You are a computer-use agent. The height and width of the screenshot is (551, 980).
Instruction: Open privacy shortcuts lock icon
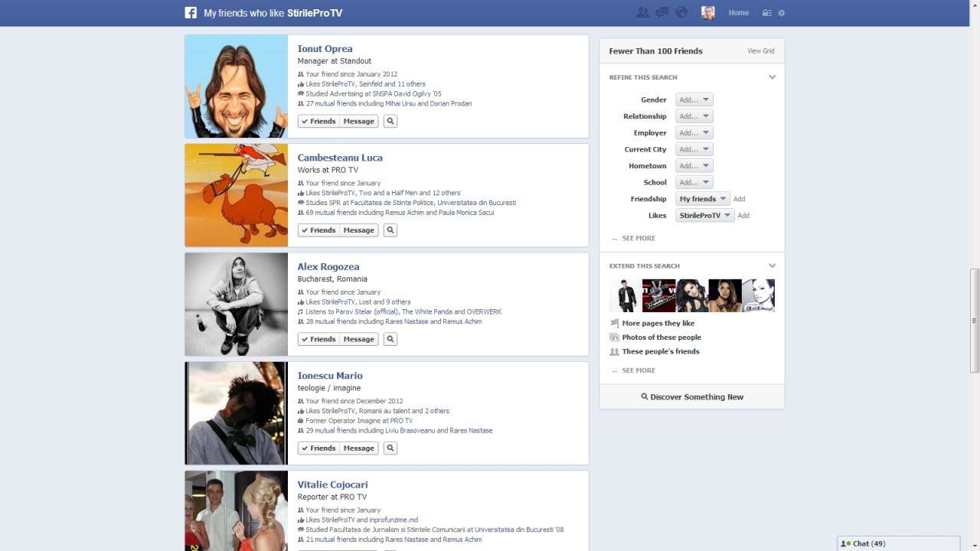(x=766, y=13)
